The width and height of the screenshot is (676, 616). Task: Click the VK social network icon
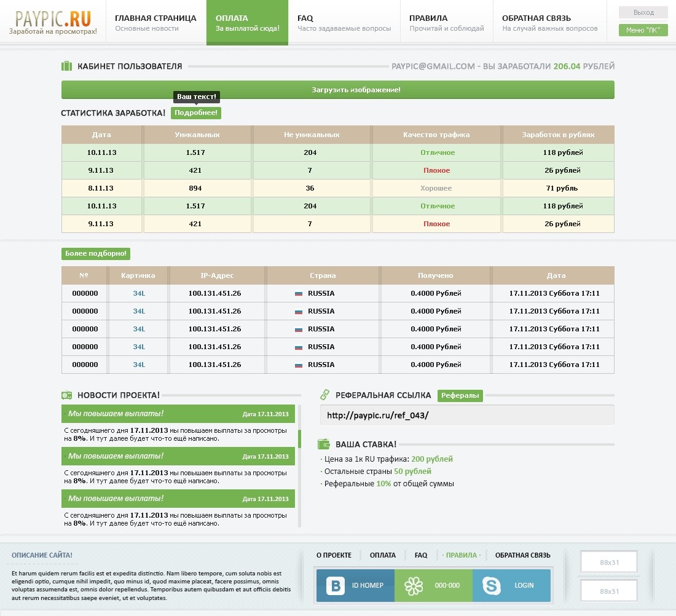pos(336,585)
